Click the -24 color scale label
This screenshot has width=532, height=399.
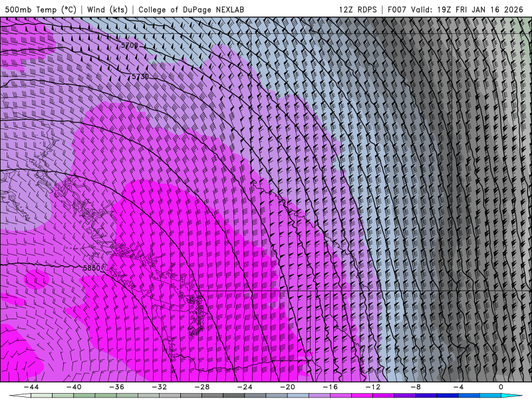[245, 387]
